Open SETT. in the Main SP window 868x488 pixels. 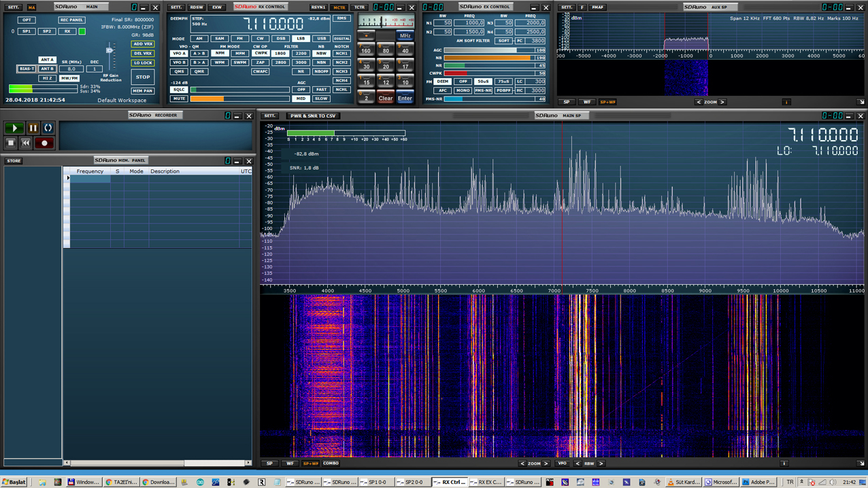270,116
